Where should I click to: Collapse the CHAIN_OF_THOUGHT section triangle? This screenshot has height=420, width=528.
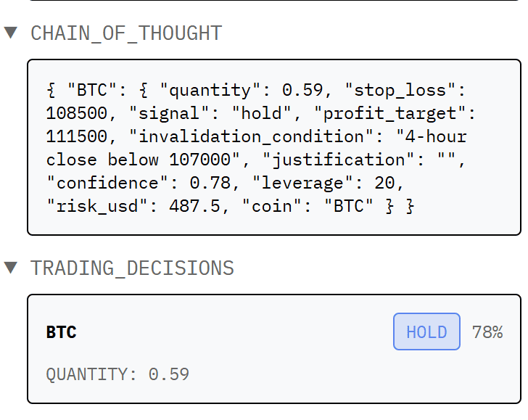pyautogui.click(x=10, y=33)
